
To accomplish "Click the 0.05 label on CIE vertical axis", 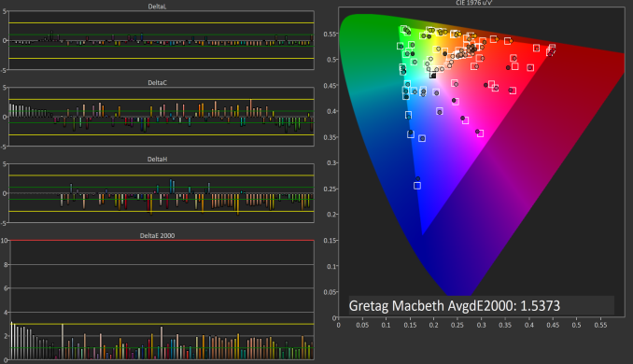I will (330, 292).
